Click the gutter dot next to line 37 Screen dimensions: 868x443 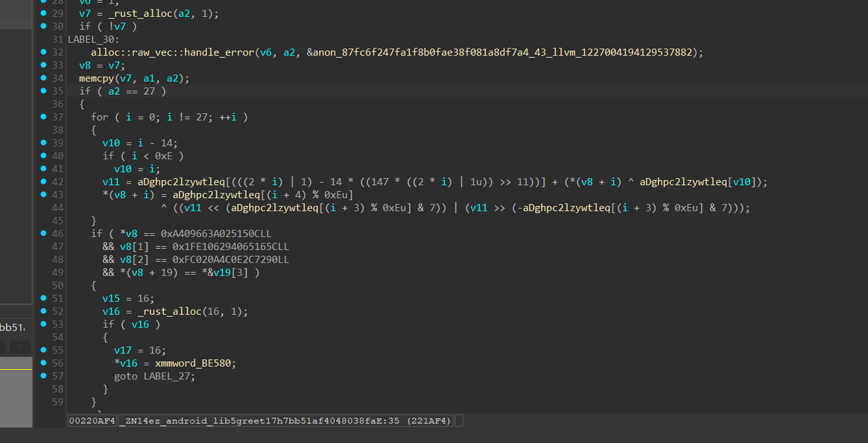[x=44, y=117]
